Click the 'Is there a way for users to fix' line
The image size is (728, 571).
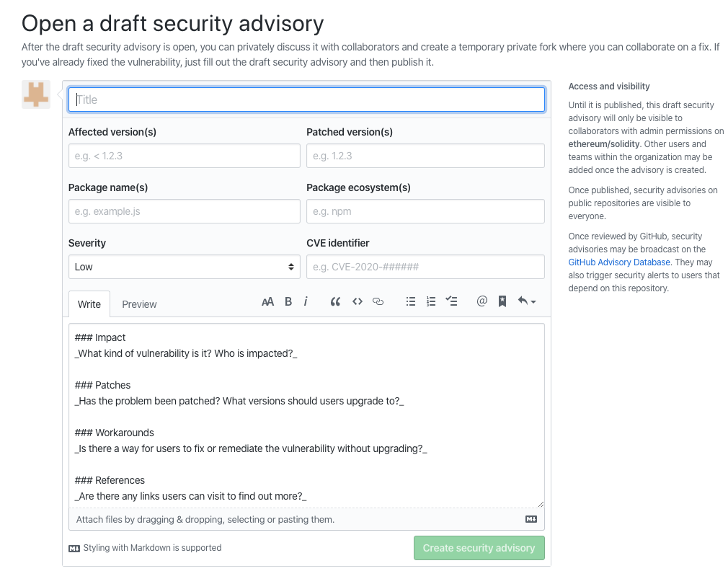click(x=251, y=449)
